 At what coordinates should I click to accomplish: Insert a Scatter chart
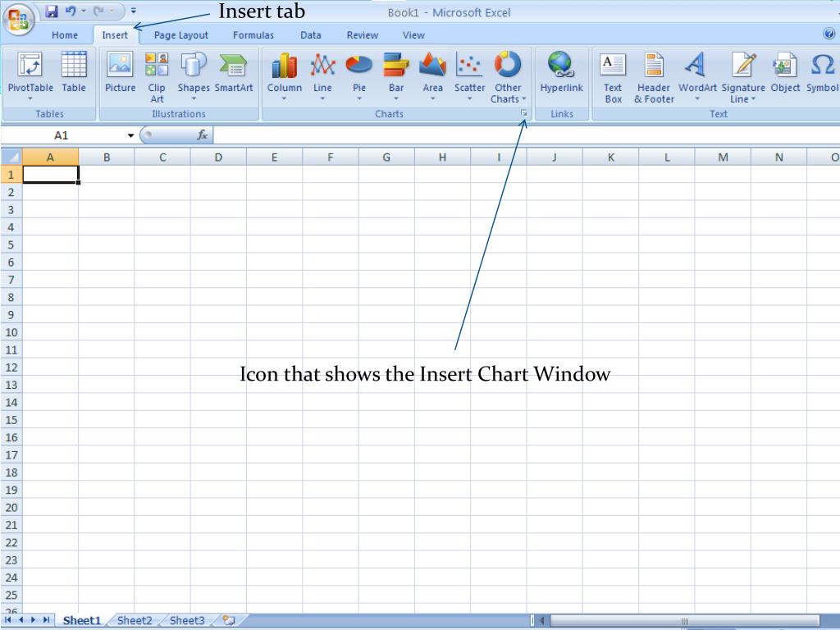click(469, 75)
